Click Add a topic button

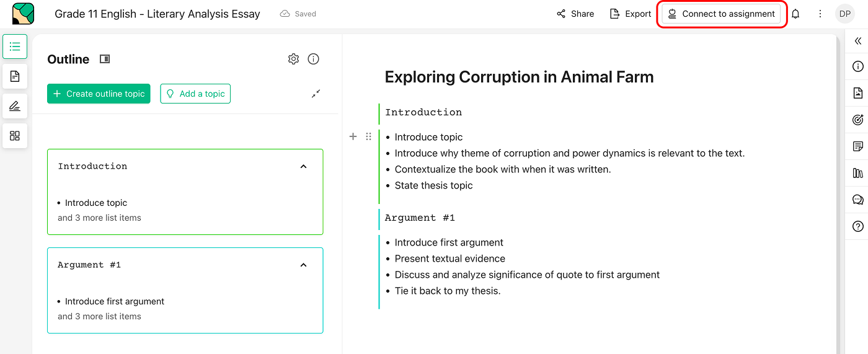tap(195, 94)
